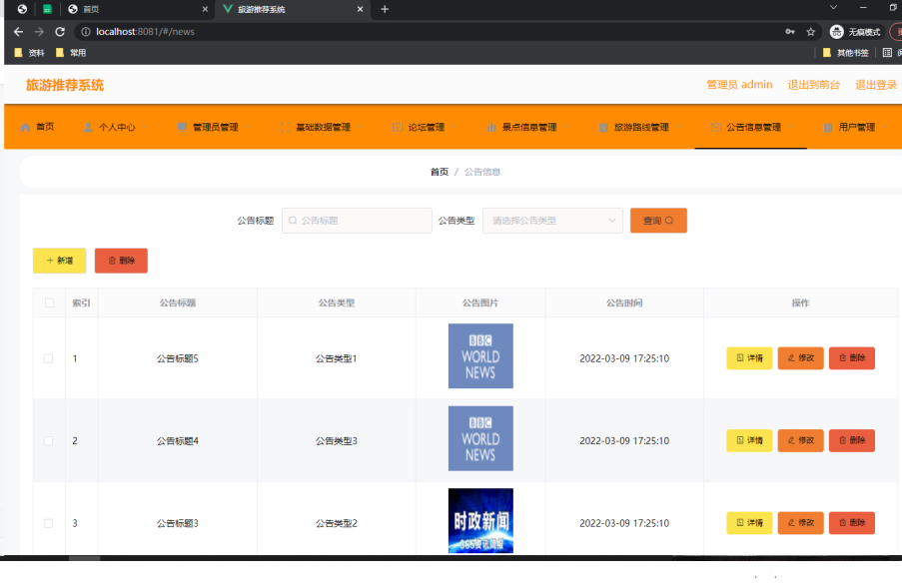Viewport: 902px width, 588px height.
Task: Click the person icon beside 个人中心
Action: click(x=88, y=128)
